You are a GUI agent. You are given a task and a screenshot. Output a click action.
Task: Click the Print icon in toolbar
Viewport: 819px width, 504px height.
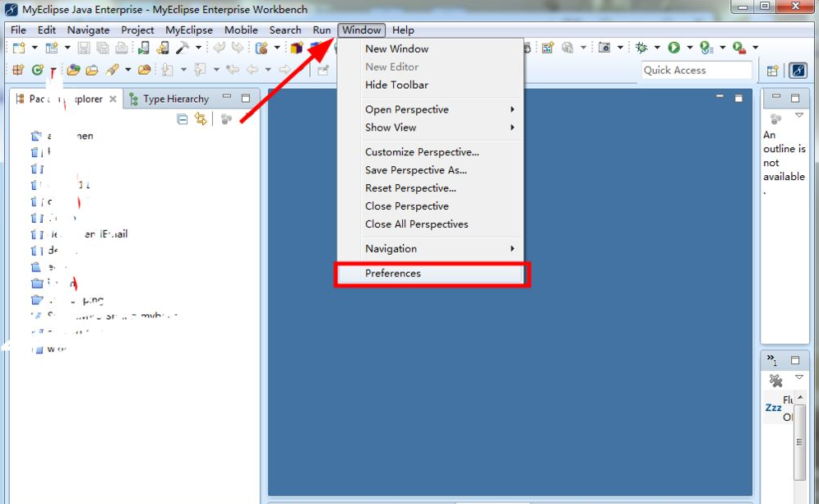pyautogui.click(x=121, y=48)
